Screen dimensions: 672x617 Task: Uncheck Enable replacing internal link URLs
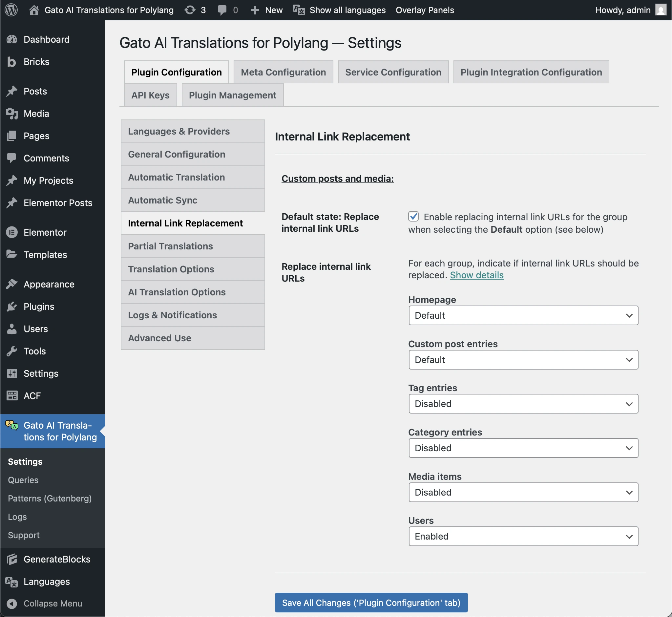pyautogui.click(x=414, y=216)
